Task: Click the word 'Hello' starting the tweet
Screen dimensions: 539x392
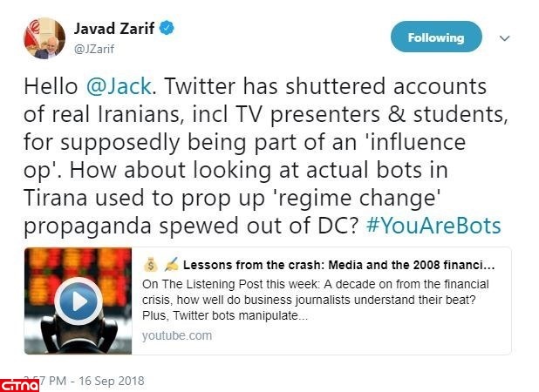Action: [x=51, y=86]
